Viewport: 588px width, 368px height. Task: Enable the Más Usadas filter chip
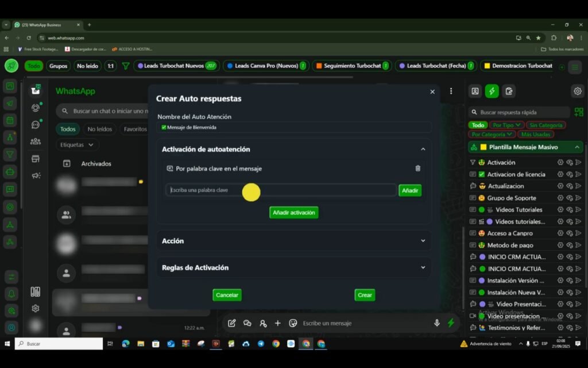(x=535, y=134)
